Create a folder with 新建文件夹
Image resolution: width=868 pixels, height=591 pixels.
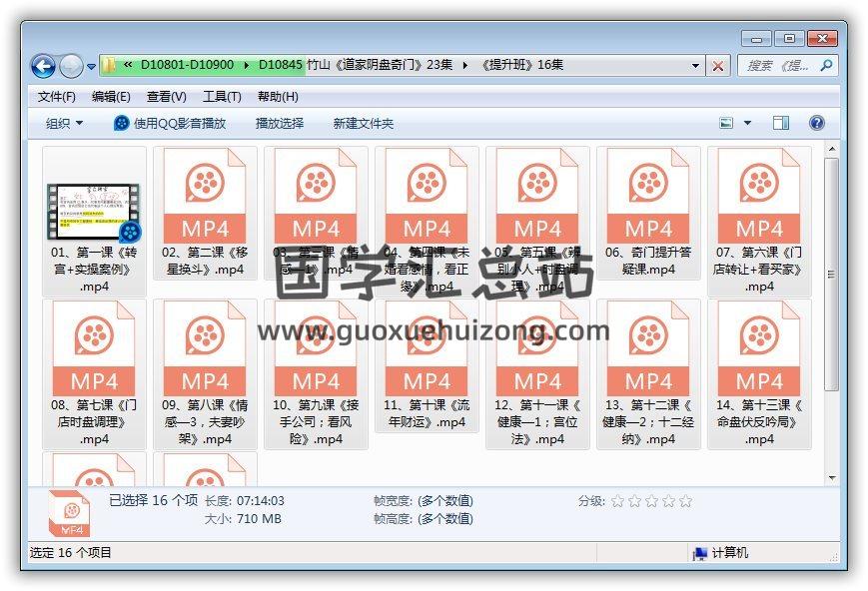tap(364, 124)
